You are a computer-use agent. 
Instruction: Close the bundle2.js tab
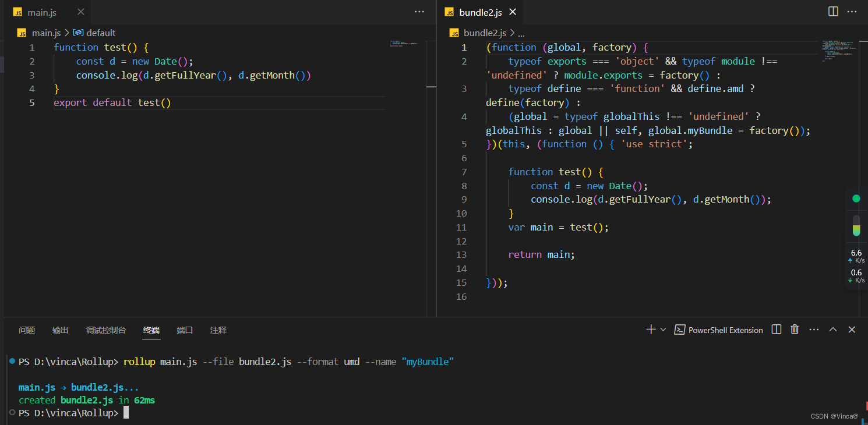point(513,12)
